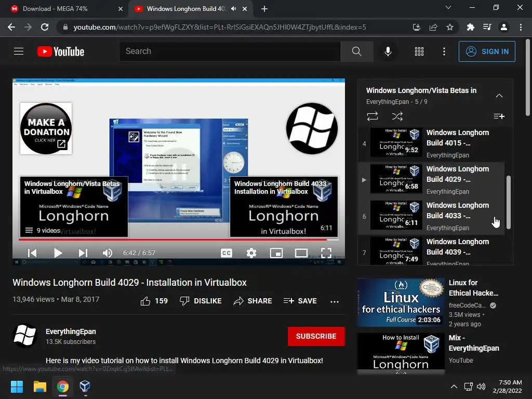Screen dimensions: 532x399
Task: Open YouTube settings three-dot menu
Action: point(444,51)
